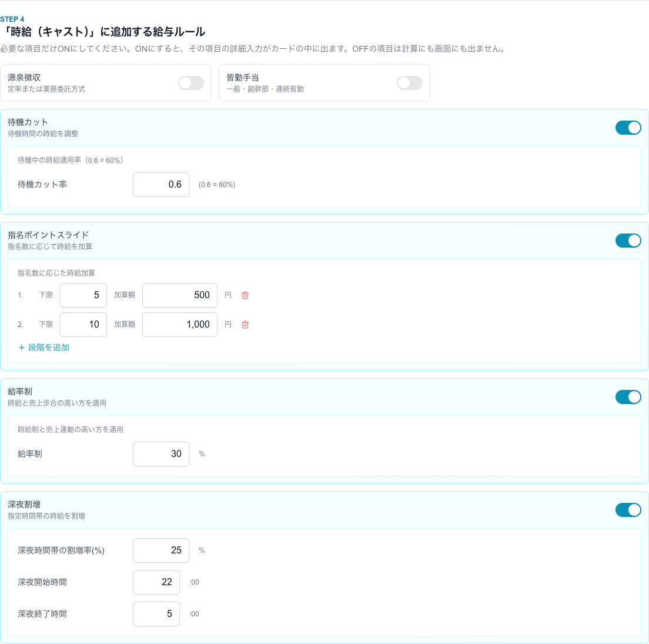Delete the second tier with 1,000 円
Screen dimensions: 649x644
coord(245,325)
